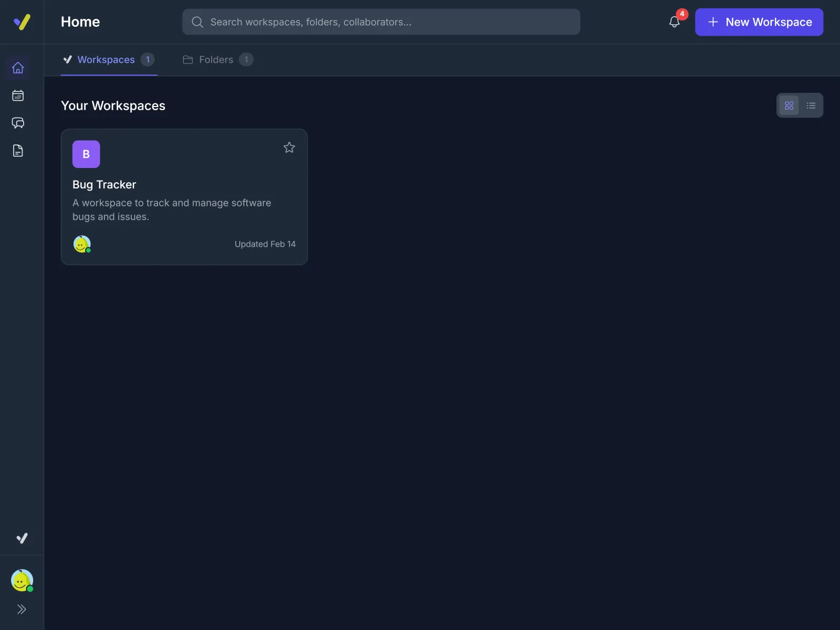Click the checkmark logo near sidebar bottom
This screenshot has width=840, height=630.
click(x=22, y=538)
